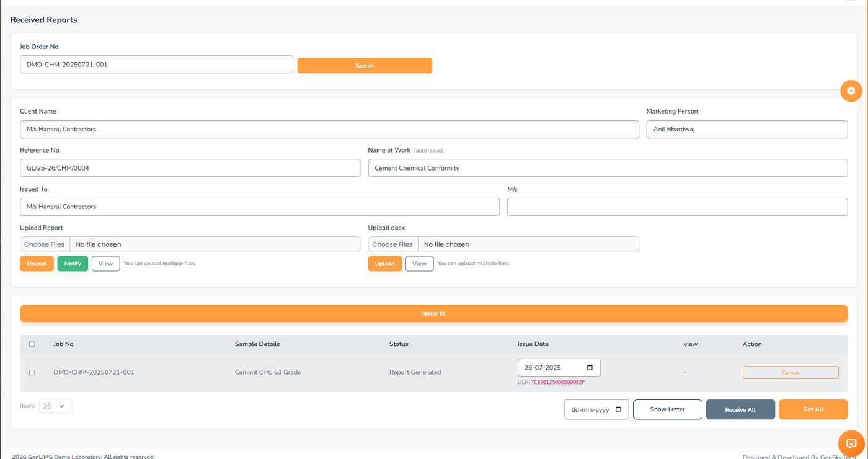Edit the Name of Work field
This screenshot has width=868, height=459.
[608, 168]
